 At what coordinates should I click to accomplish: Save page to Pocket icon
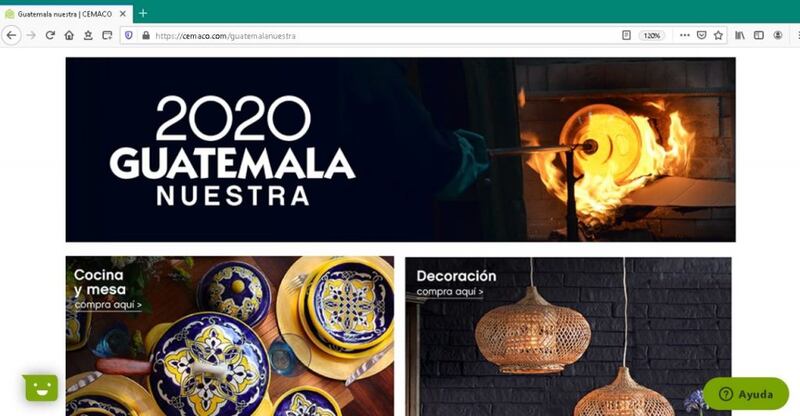pyautogui.click(x=702, y=35)
